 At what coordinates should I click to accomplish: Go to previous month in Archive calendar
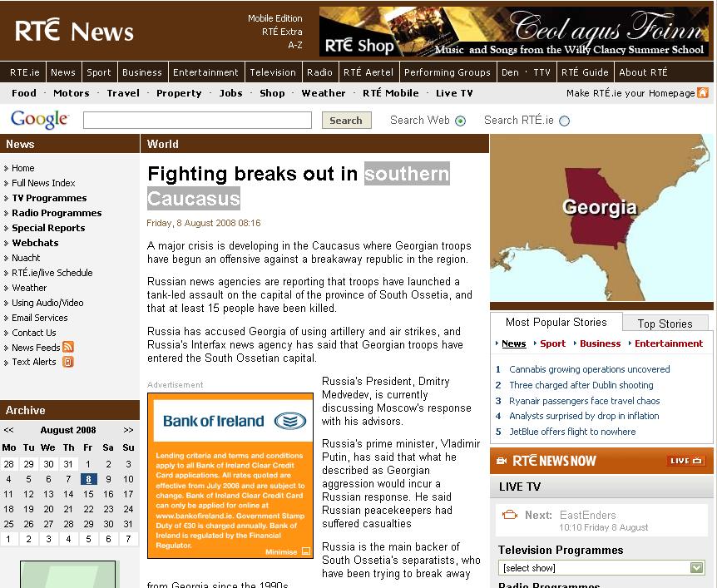pyautogui.click(x=8, y=430)
